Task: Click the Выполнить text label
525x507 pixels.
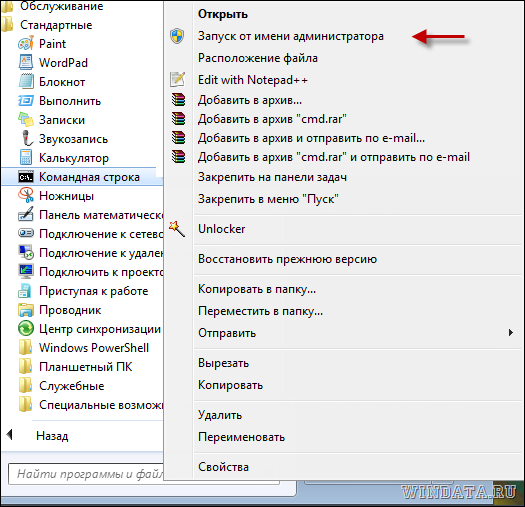Action: (x=70, y=101)
